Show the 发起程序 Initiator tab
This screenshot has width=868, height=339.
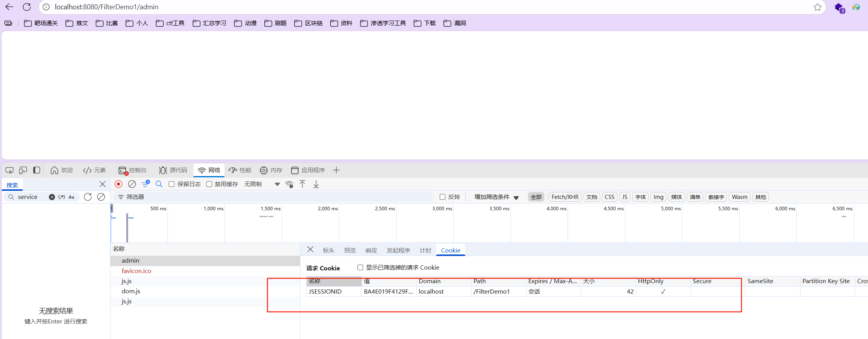(x=398, y=251)
